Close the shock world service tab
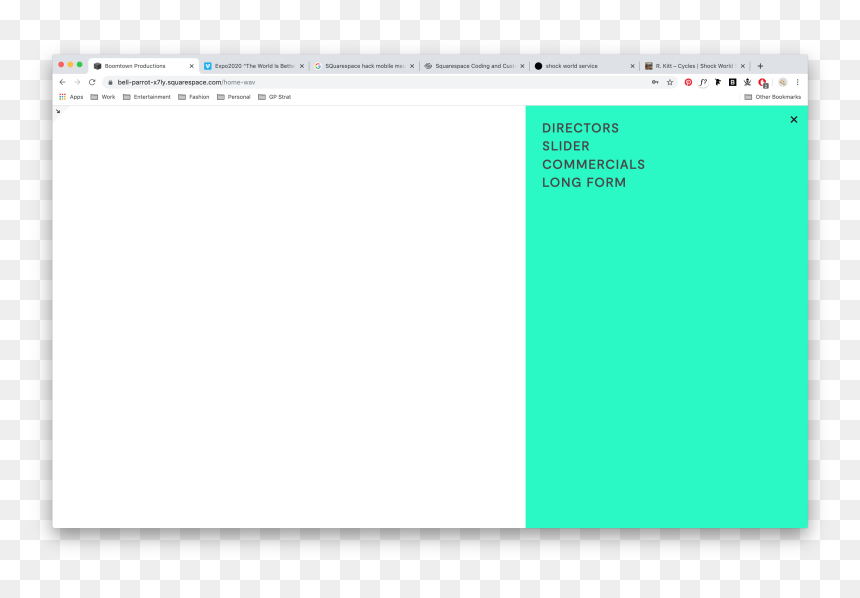 [x=632, y=66]
